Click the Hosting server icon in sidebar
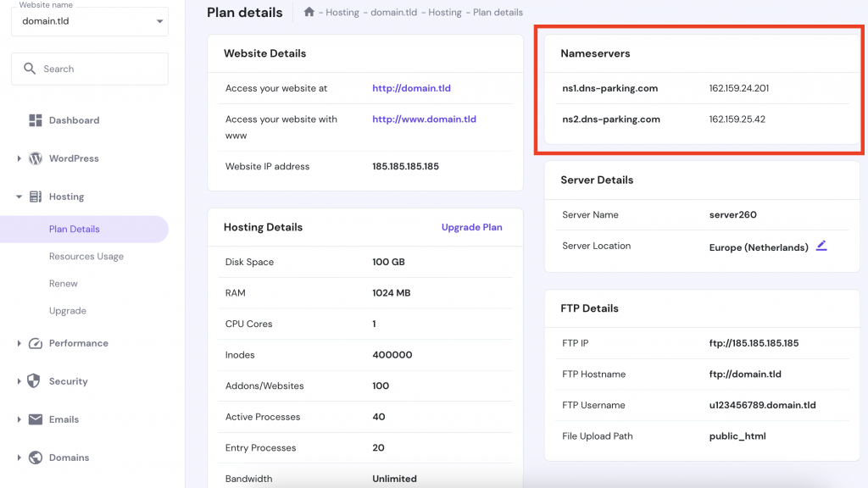 [x=36, y=197]
